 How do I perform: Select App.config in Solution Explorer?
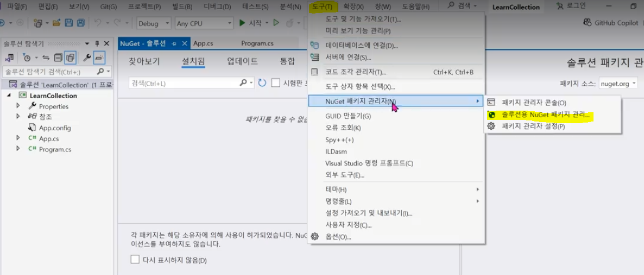[55, 127]
